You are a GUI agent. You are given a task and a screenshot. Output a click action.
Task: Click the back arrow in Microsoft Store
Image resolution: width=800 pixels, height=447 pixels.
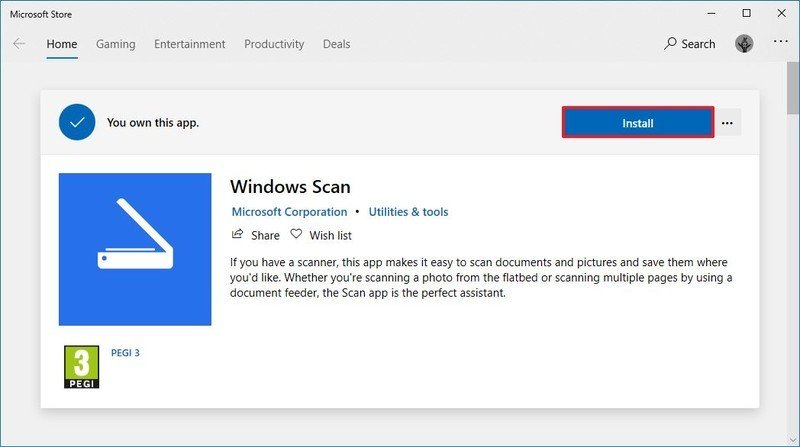click(19, 44)
